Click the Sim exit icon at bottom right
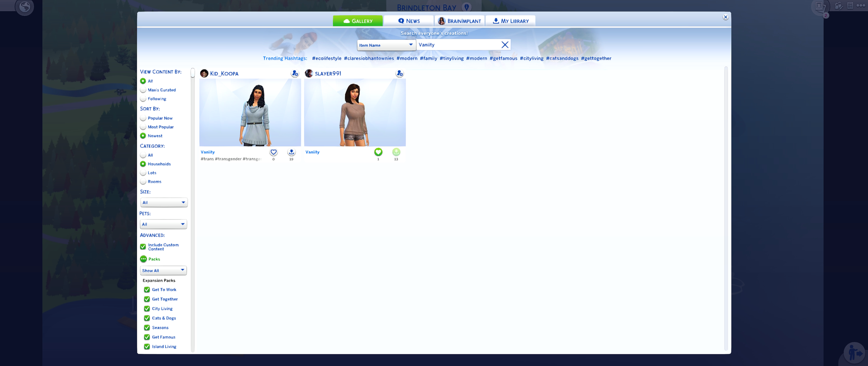 coord(854,352)
